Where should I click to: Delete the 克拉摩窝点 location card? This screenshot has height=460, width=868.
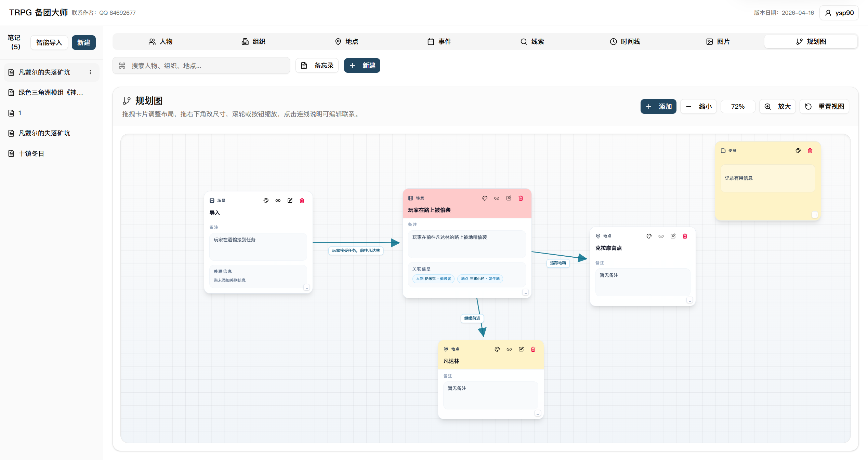[x=685, y=236]
